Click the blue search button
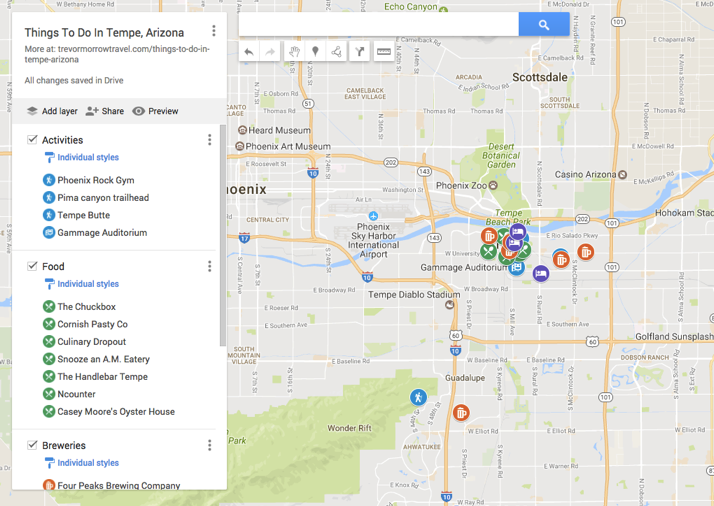This screenshot has height=506, width=714. click(544, 24)
